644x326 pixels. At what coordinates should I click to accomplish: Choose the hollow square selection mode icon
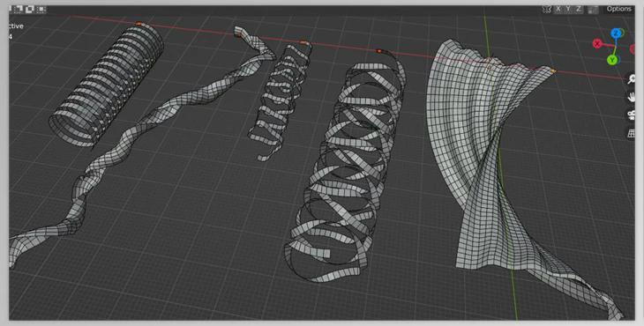pyautogui.click(x=30, y=10)
